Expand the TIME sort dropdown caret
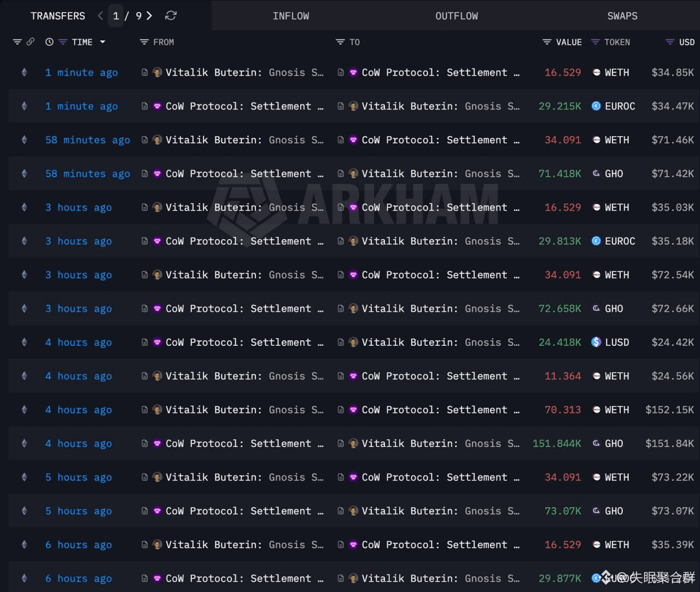Viewport: 700px width, 592px height. coord(102,42)
